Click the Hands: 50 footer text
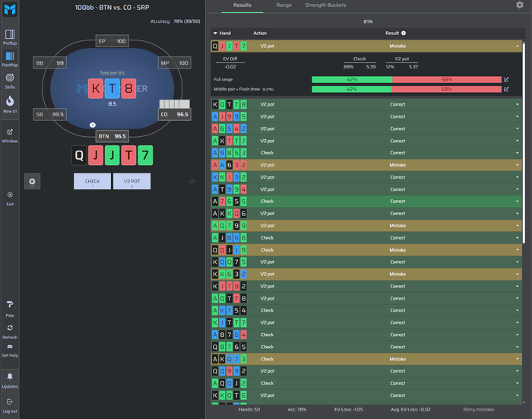The image size is (532, 419). 249,409
